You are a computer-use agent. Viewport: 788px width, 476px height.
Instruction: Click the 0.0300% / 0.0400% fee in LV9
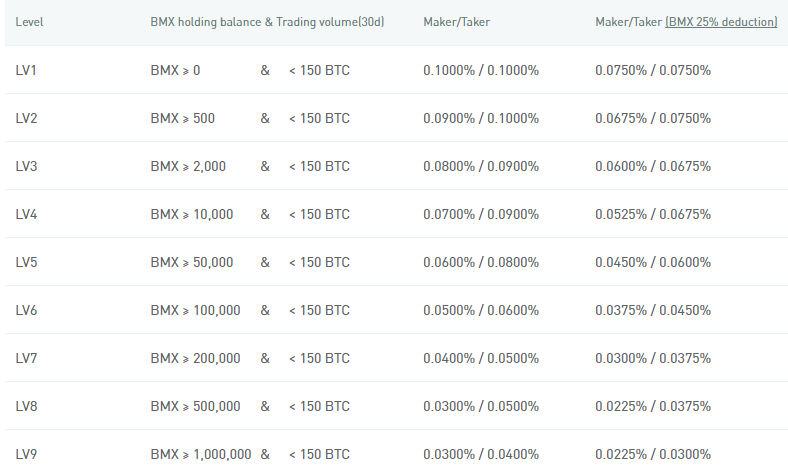(481, 454)
